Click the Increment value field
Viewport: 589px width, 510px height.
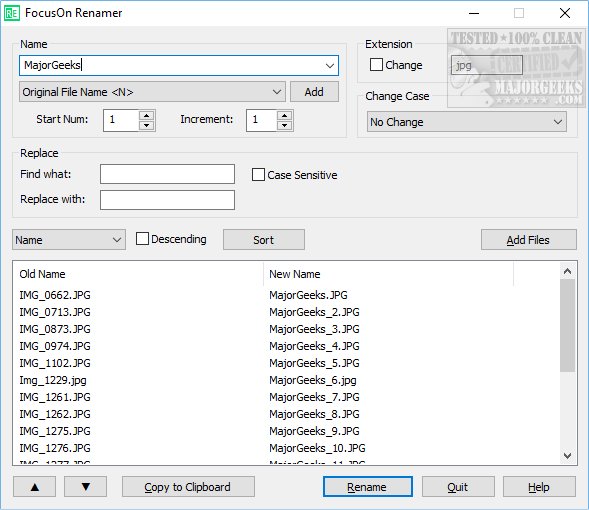(261, 120)
